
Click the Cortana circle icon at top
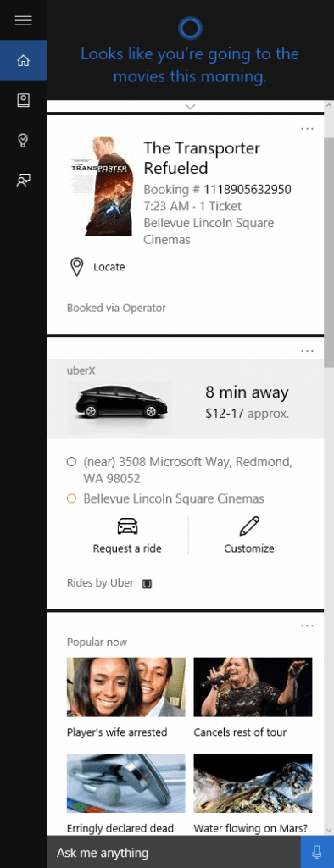pos(191,28)
